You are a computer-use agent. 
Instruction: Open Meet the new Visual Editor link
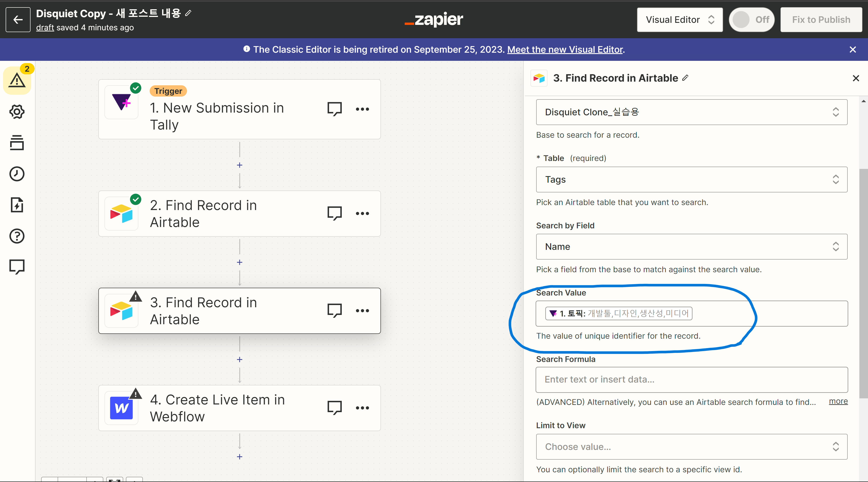[x=565, y=50]
